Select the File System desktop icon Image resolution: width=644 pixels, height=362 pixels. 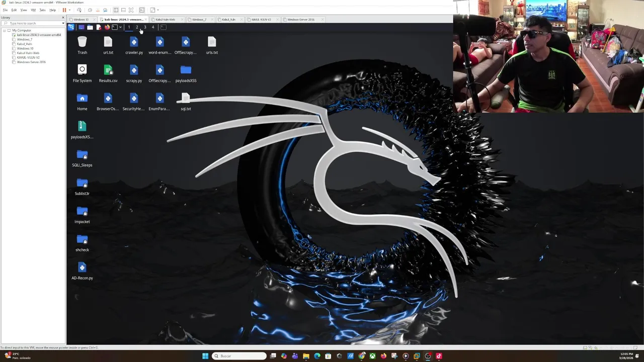(82, 73)
